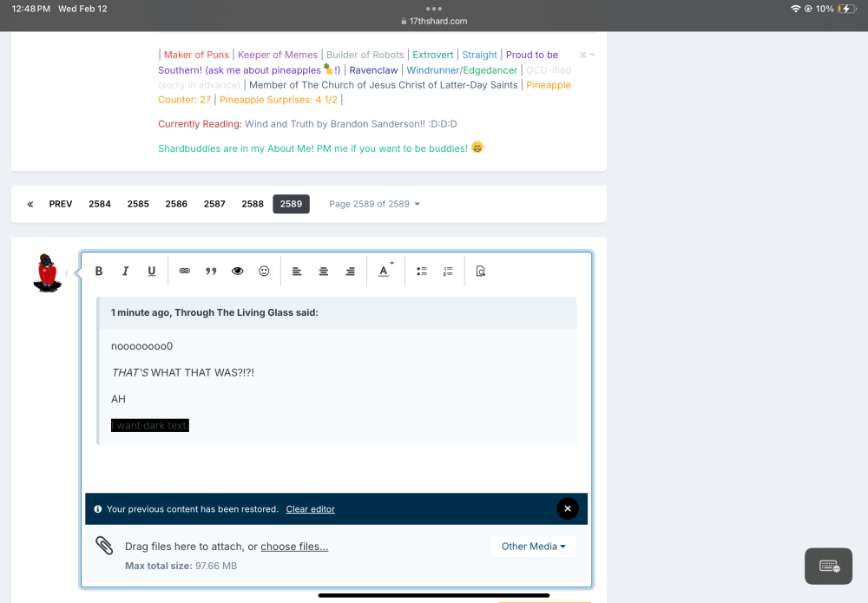Insert a numbered list
868x603 pixels.
pos(448,271)
